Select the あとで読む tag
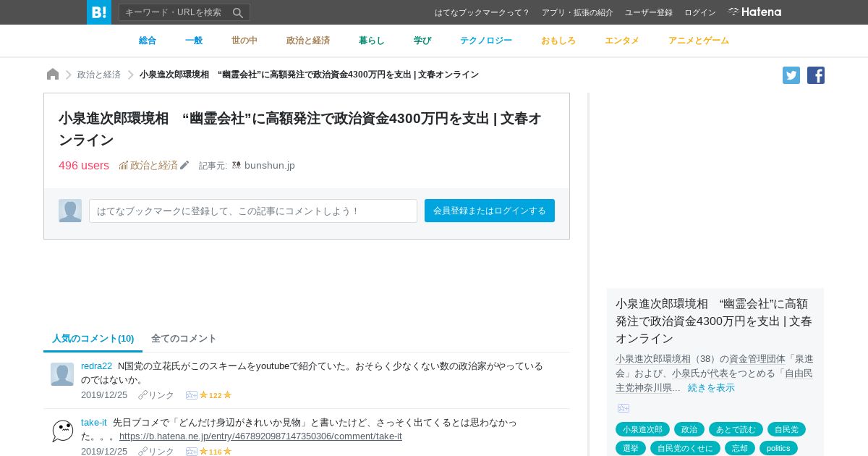 pos(736,429)
